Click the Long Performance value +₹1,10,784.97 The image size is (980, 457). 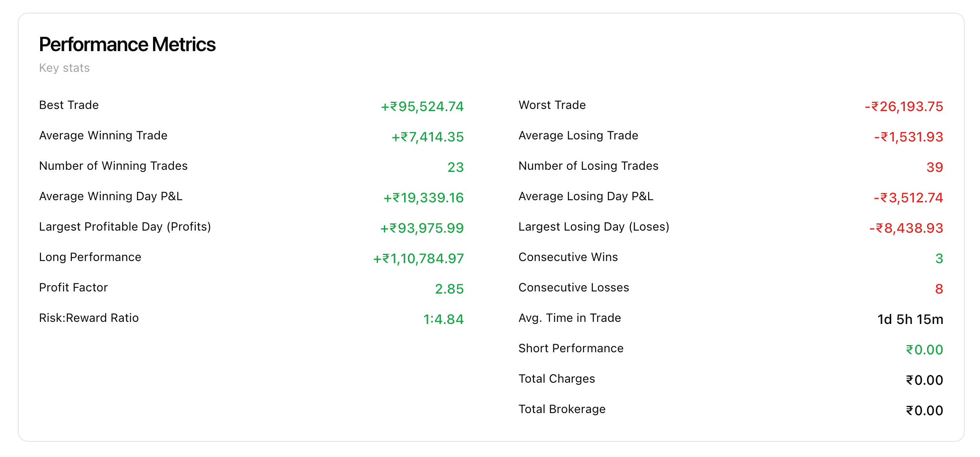(418, 258)
